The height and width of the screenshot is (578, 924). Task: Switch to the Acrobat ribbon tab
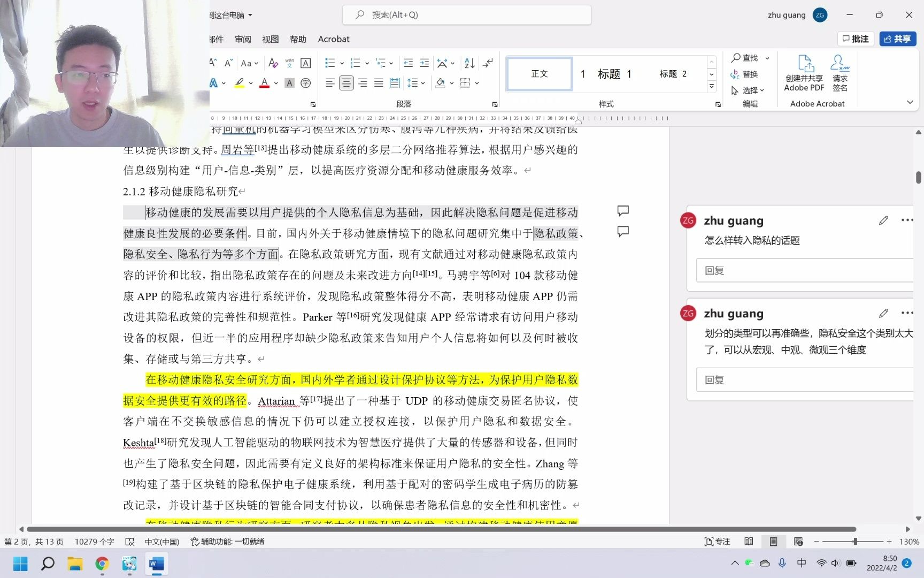click(334, 39)
